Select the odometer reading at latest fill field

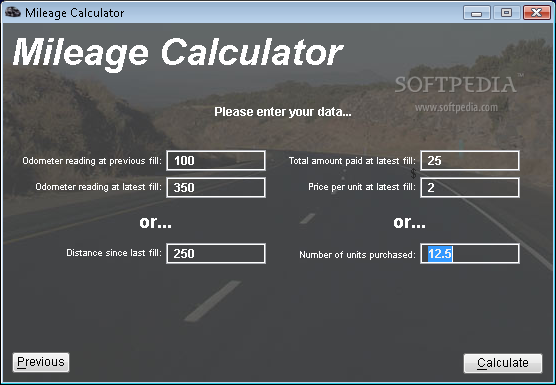point(216,188)
